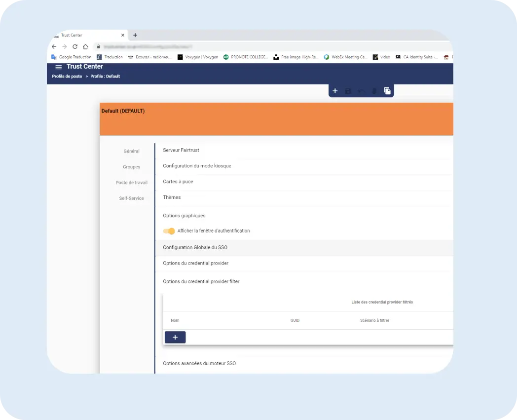Expand Options avancées du moteur SSO
The height and width of the screenshot is (420, 517).
[199, 363]
